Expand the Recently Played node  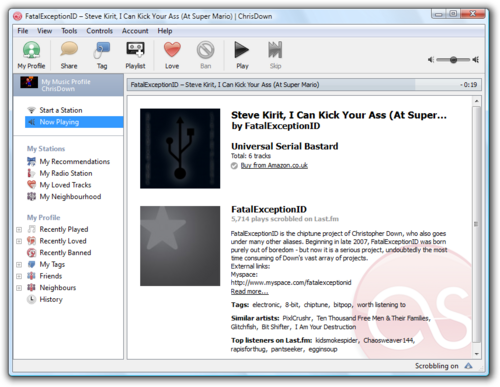pos(19,230)
